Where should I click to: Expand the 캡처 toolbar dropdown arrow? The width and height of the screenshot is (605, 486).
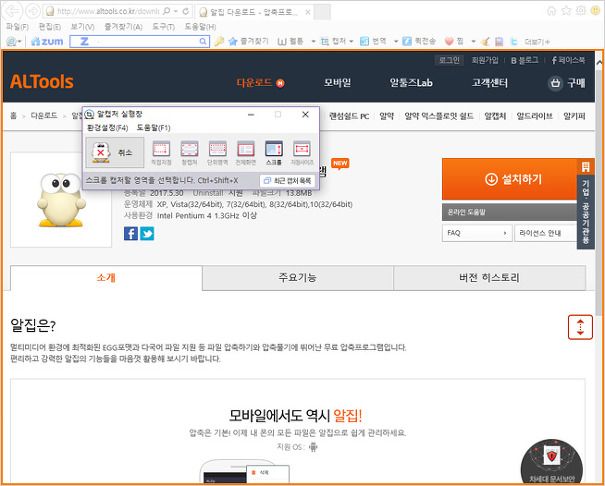[352, 41]
